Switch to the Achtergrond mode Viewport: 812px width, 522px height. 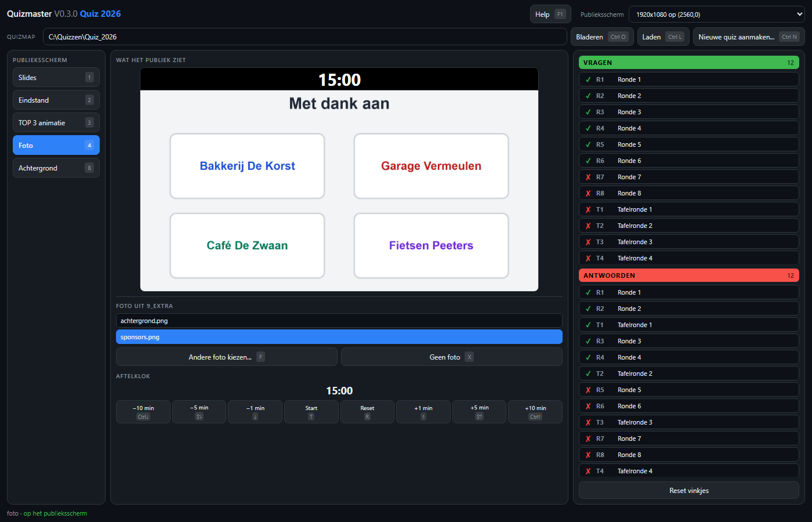56,168
